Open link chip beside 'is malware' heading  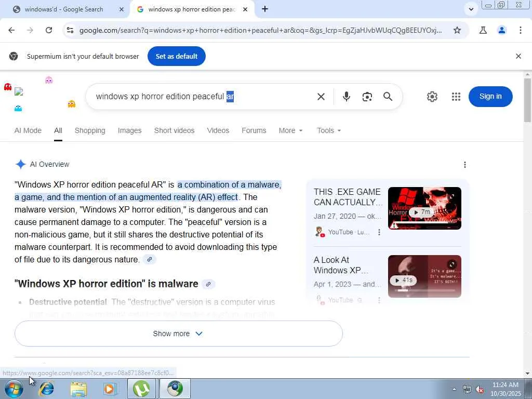tap(208, 284)
